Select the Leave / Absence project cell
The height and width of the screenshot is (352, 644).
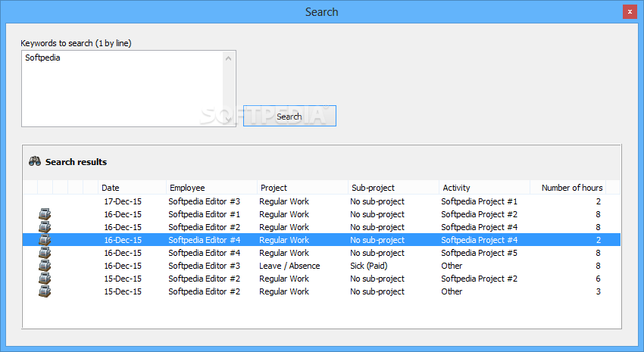click(289, 266)
